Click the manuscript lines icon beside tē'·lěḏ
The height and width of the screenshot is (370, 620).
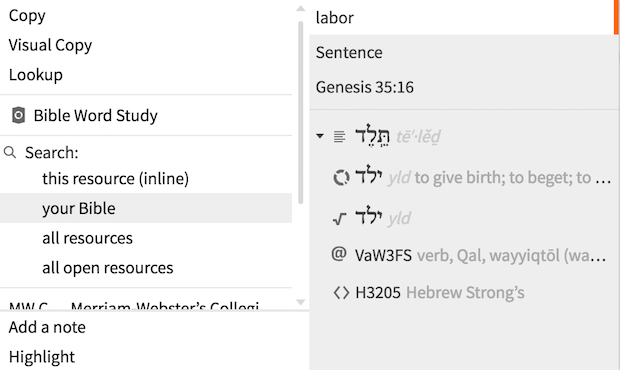point(339,136)
